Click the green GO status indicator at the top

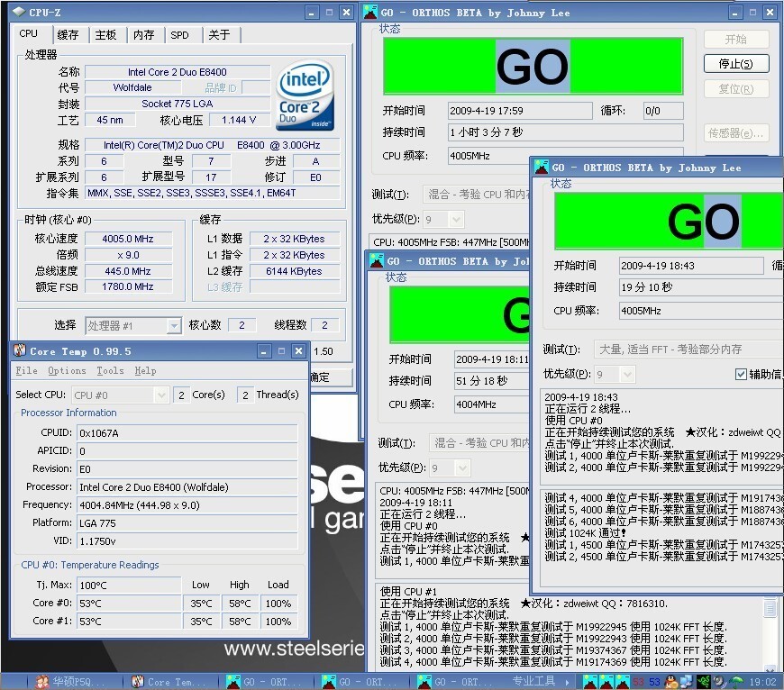click(533, 66)
